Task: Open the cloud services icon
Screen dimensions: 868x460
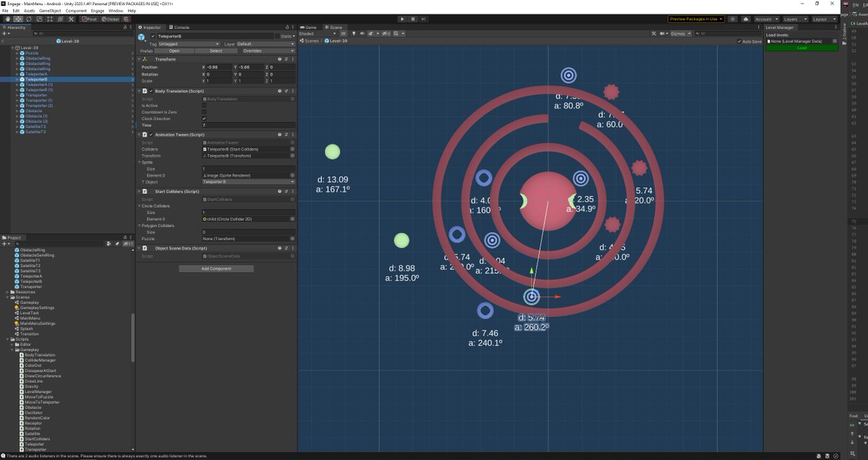Action: click(746, 19)
